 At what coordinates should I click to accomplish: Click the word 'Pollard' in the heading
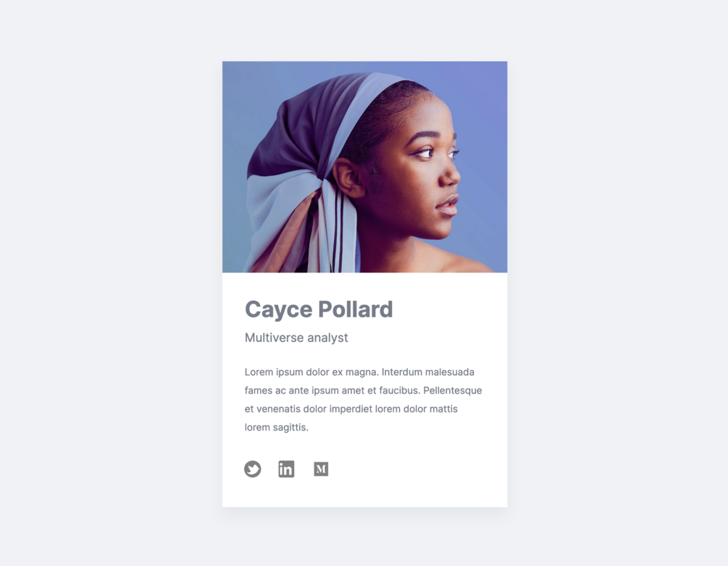(x=356, y=309)
